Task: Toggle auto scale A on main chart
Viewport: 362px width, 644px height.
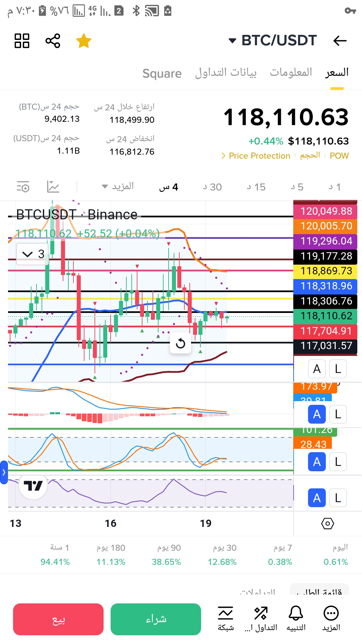Action: pyautogui.click(x=317, y=369)
